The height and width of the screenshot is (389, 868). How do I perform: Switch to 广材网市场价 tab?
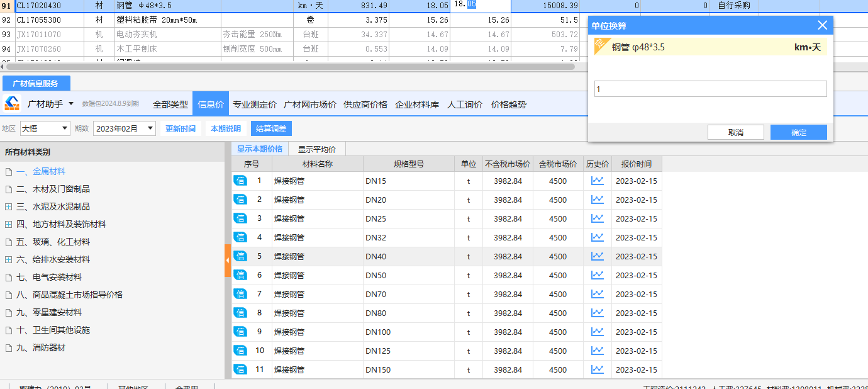pyautogui.click(x=310, y=104)
